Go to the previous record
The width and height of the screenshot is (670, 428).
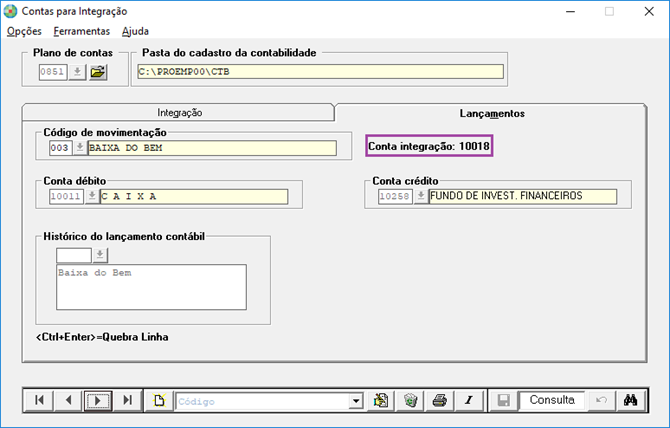point(68,400)
